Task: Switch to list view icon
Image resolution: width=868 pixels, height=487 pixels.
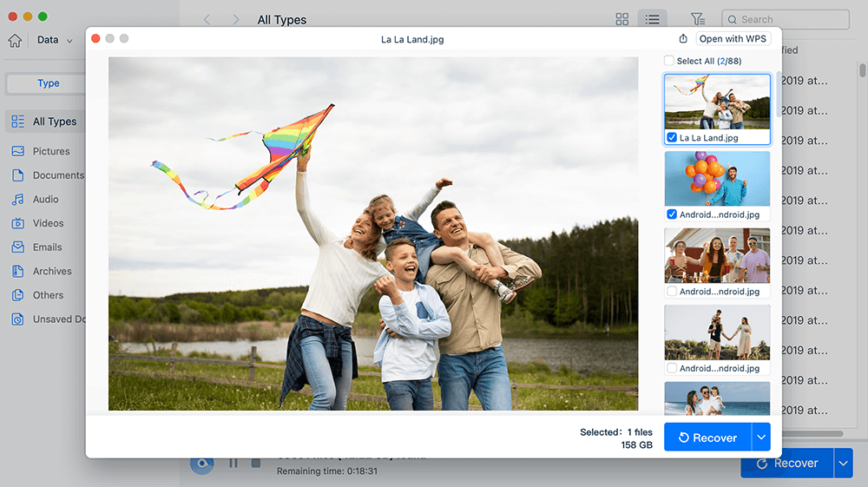Action: (x=652, y=19)
